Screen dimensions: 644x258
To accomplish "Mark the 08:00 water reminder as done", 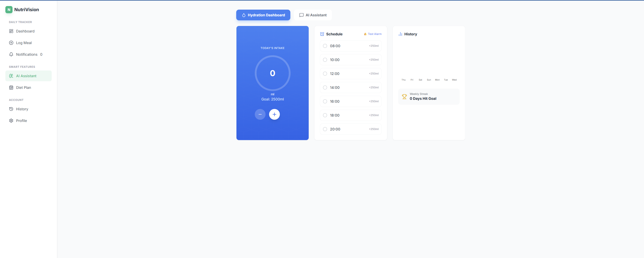I will coord(325,46).
